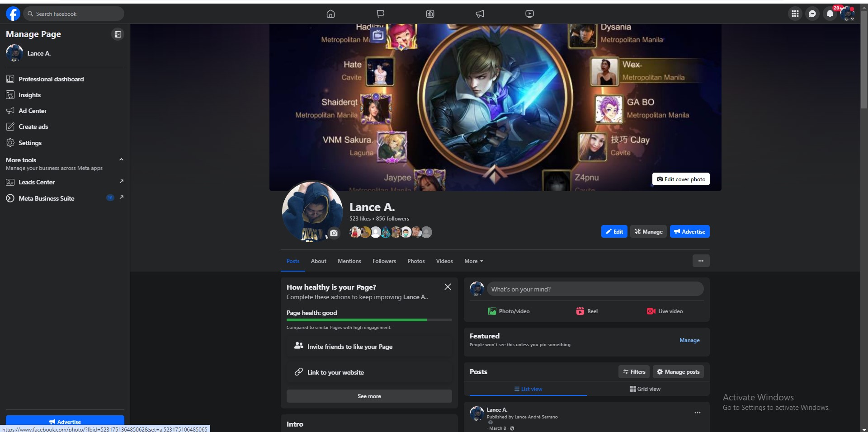Expand the More tabs dropdown

[x=474, y=261]
